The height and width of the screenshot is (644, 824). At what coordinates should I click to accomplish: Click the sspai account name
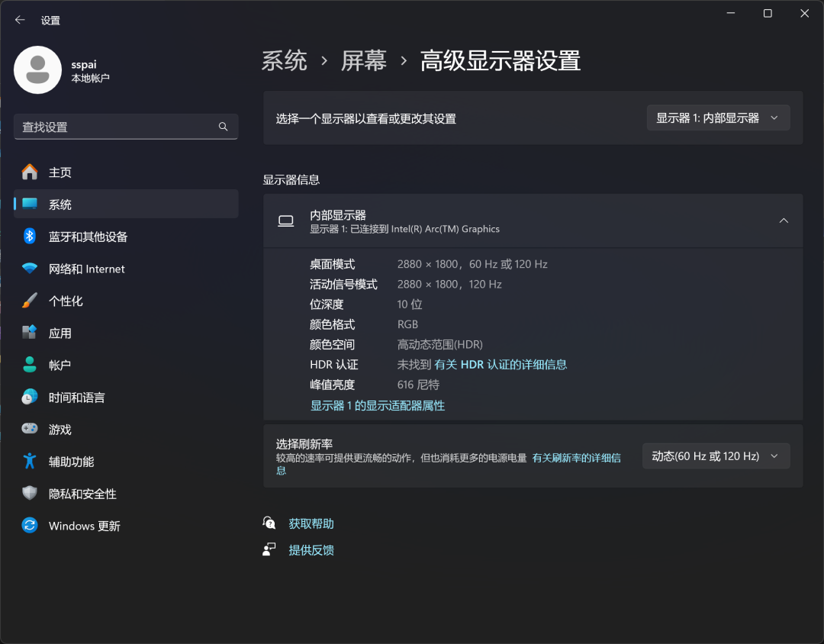(84, 64)
